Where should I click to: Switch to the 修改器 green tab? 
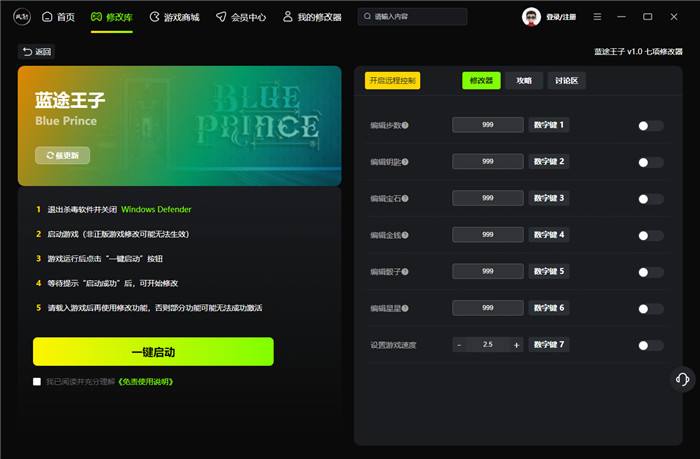(x=481, y=80)
